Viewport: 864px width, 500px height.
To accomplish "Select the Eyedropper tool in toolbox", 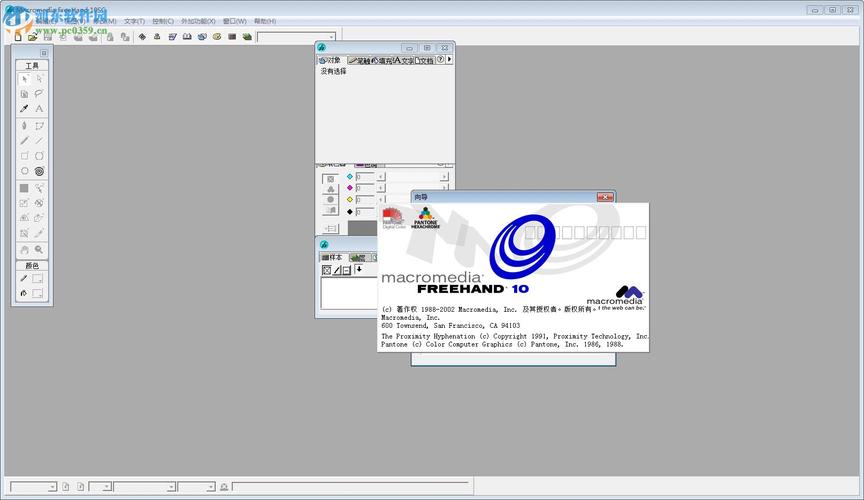I will coord(24,109).
